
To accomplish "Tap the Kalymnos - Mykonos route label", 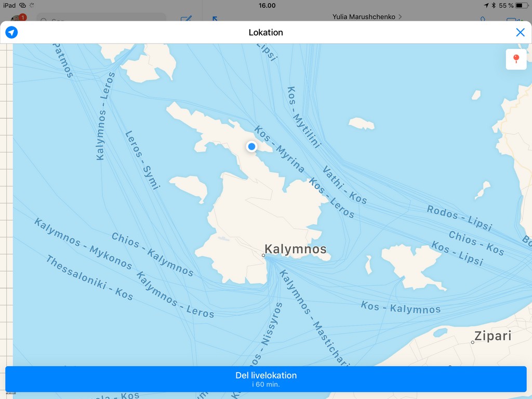I will (83, 244).
